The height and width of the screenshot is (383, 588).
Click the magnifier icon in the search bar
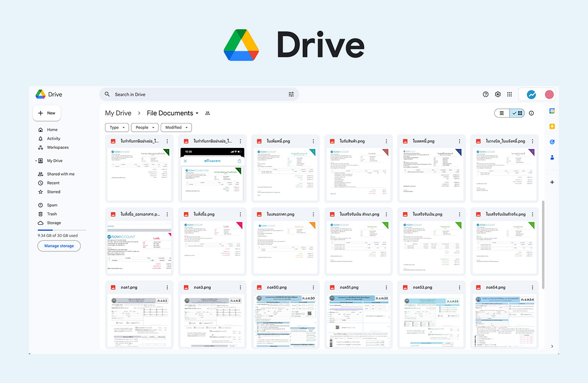[107, 95]
